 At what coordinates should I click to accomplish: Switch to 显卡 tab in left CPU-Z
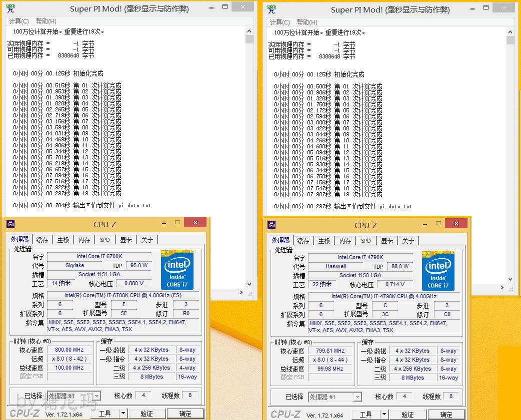point(126,240)
